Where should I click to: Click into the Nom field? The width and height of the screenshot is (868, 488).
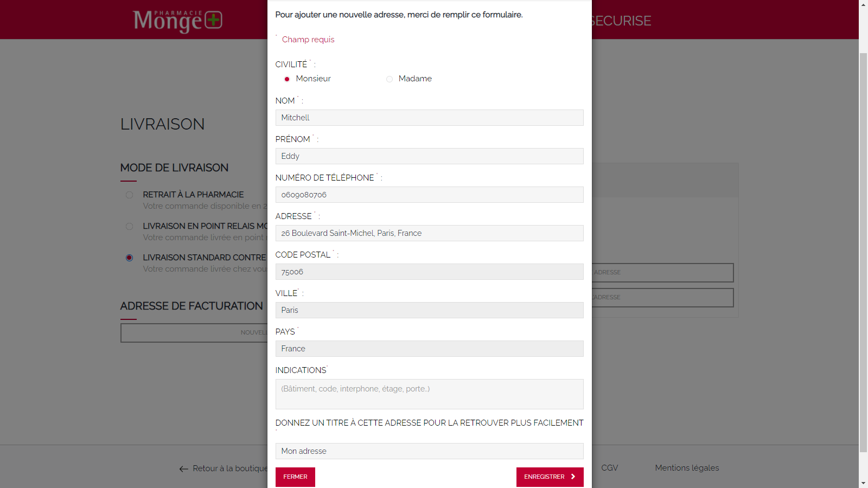pos(429,118)
